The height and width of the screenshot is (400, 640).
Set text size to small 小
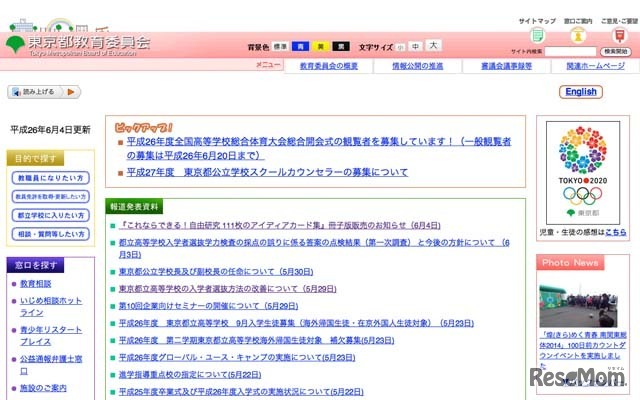[x=400, y=47]
